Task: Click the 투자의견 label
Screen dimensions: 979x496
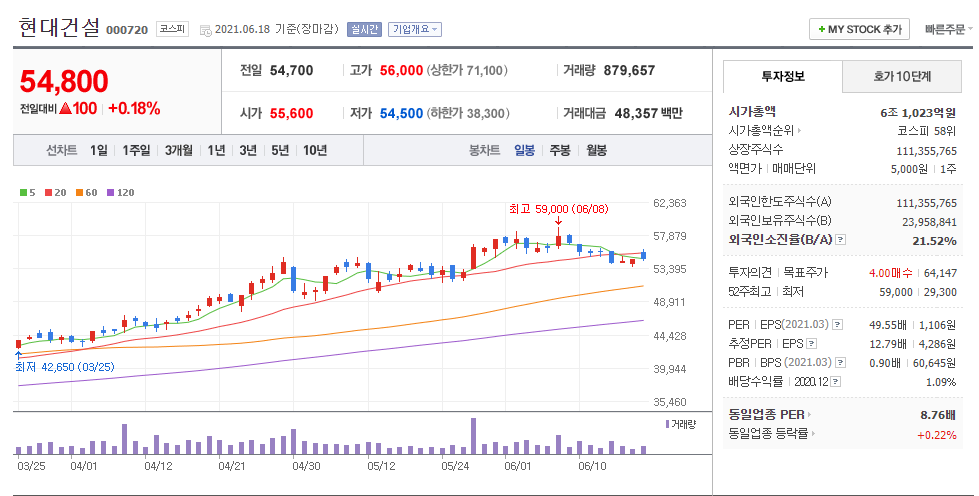Action: pyautogui.click(x=750, y=273)
